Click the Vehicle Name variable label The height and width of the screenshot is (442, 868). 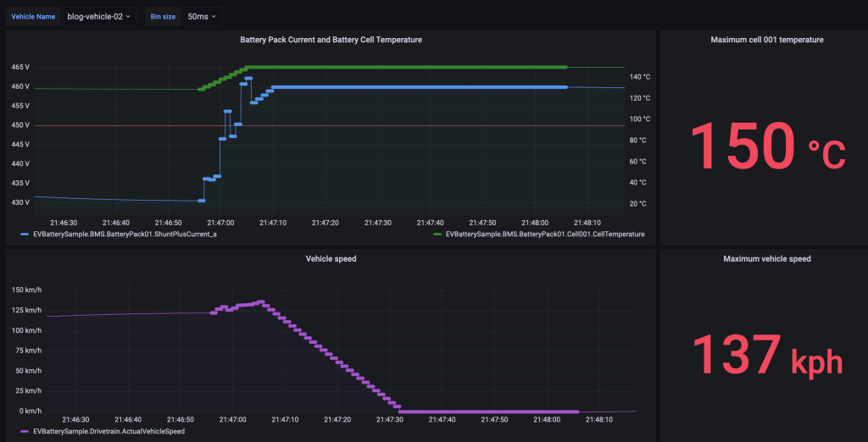click(33, 17)
